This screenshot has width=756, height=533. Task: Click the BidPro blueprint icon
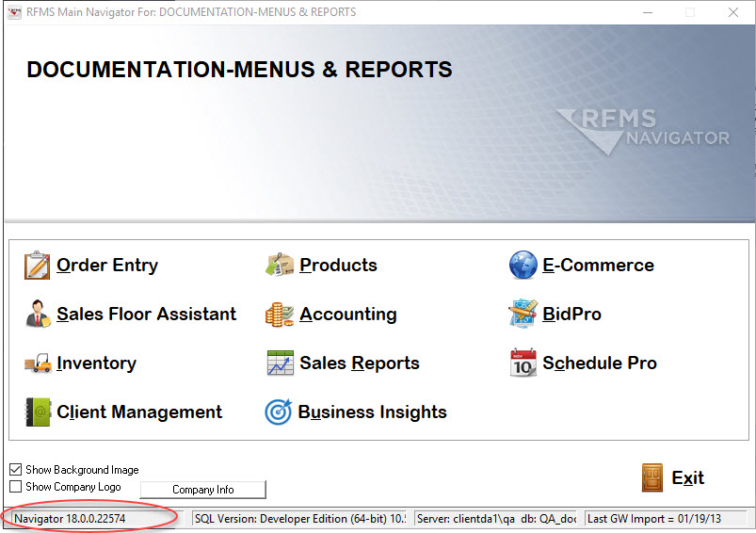pyautogui.click(x=523, y=314)
